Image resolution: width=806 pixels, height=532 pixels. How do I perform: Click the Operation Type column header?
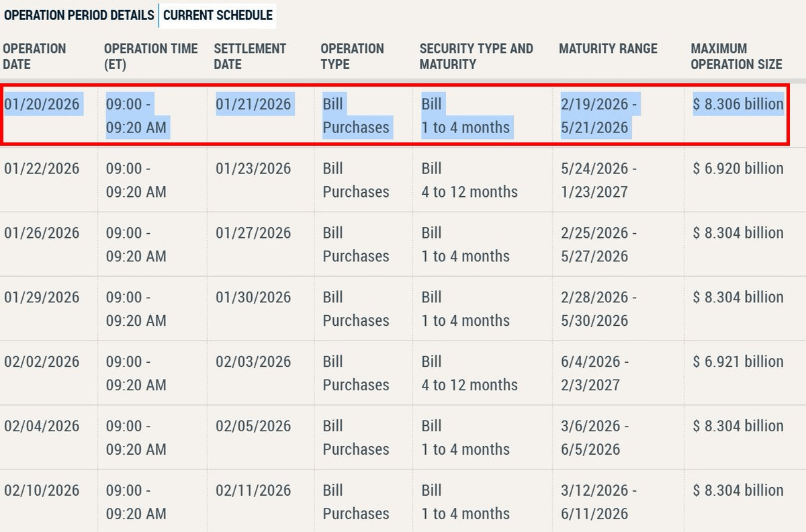click(x=352, y=56)
